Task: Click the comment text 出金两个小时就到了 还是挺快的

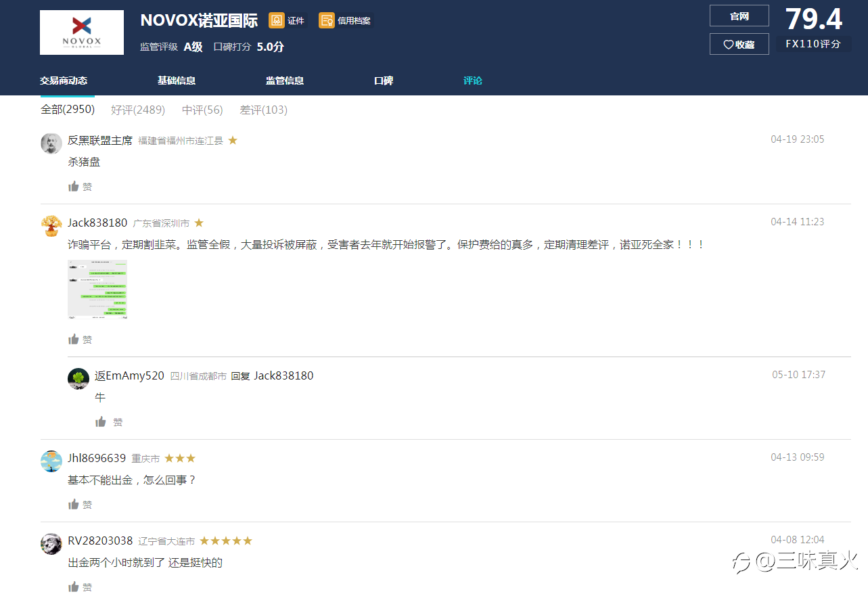Action: (x=145, y=563)
